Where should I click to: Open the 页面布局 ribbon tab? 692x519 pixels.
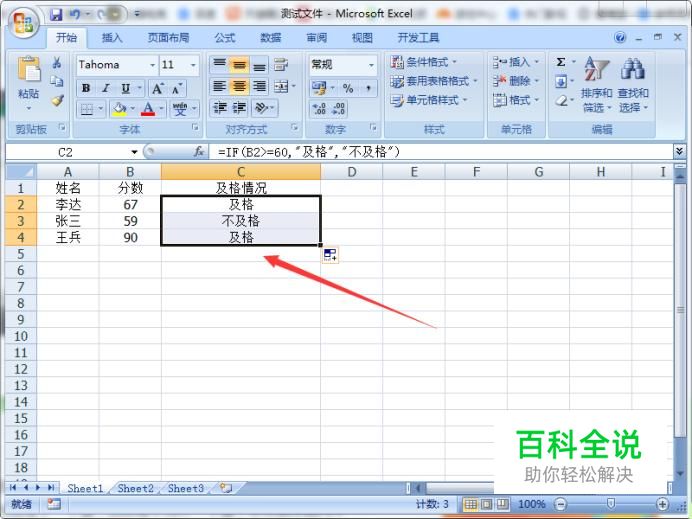tap(168, 38)
